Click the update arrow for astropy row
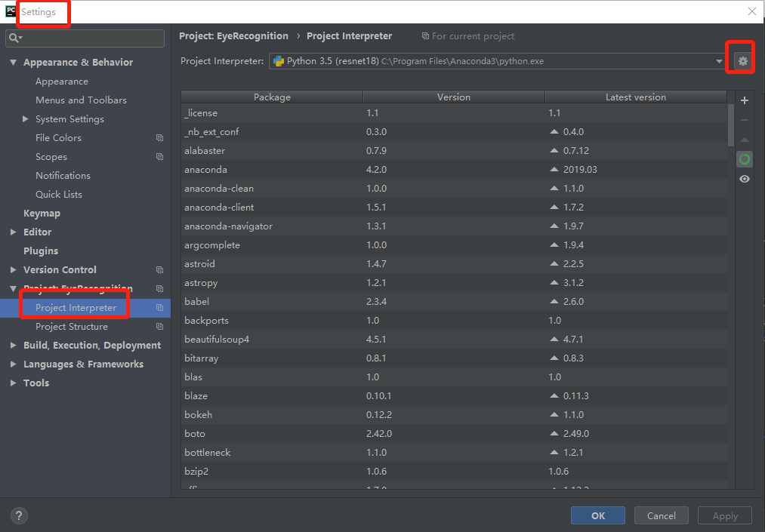 [x=554, y=282]
